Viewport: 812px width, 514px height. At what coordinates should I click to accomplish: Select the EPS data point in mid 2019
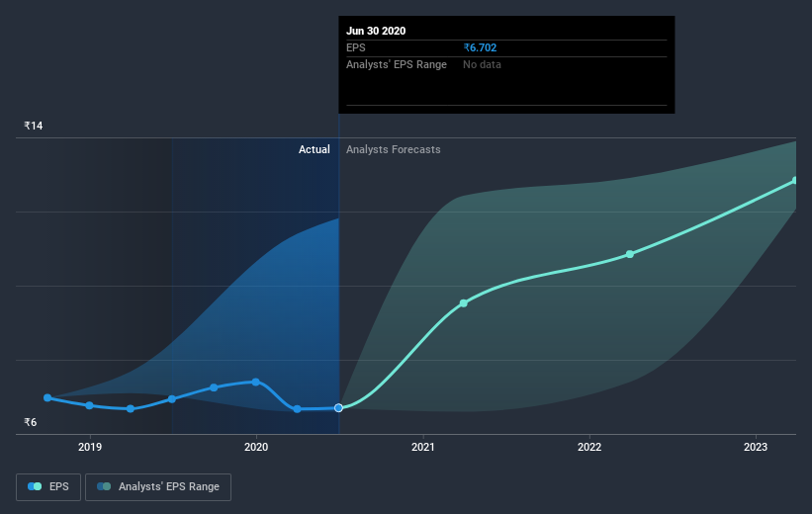coord(172,399)
